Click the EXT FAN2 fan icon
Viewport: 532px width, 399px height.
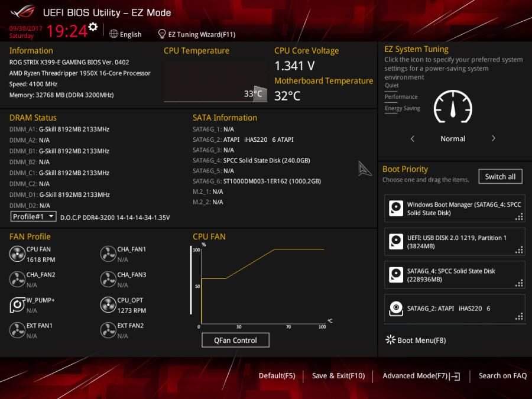(x=108, y=330)
